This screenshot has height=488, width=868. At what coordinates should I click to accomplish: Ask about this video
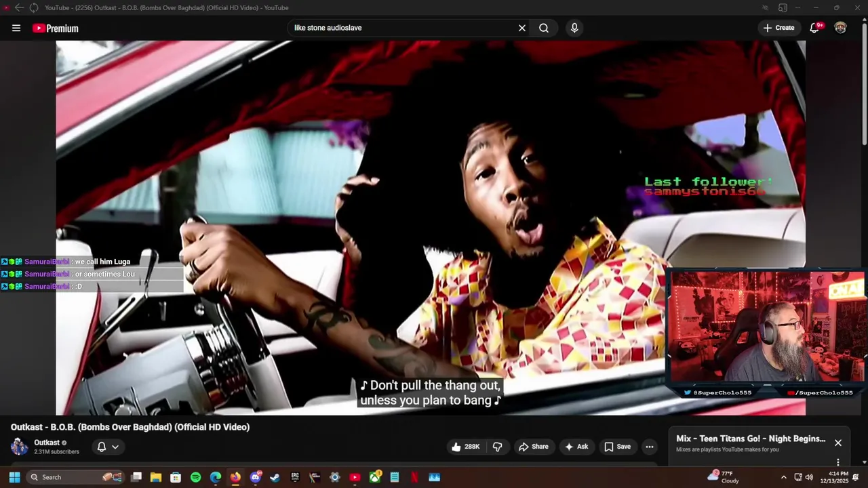click(x=576, y=447)
